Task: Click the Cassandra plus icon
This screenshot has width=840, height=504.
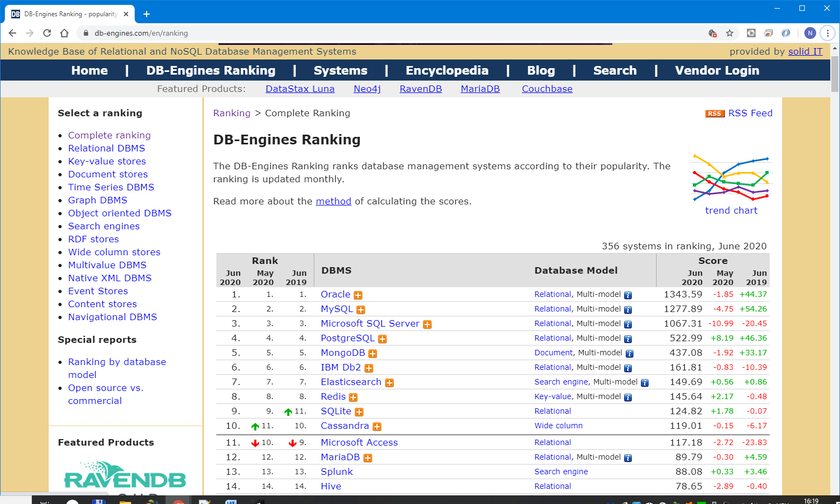Action: pyautogui.click(x=377, y=427)
